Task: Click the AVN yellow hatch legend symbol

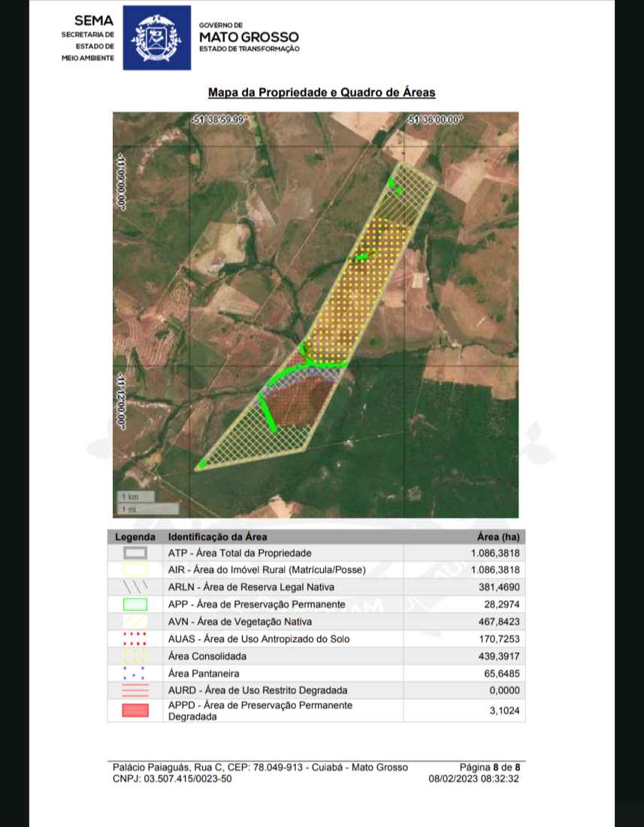Action: coord(135,621)
